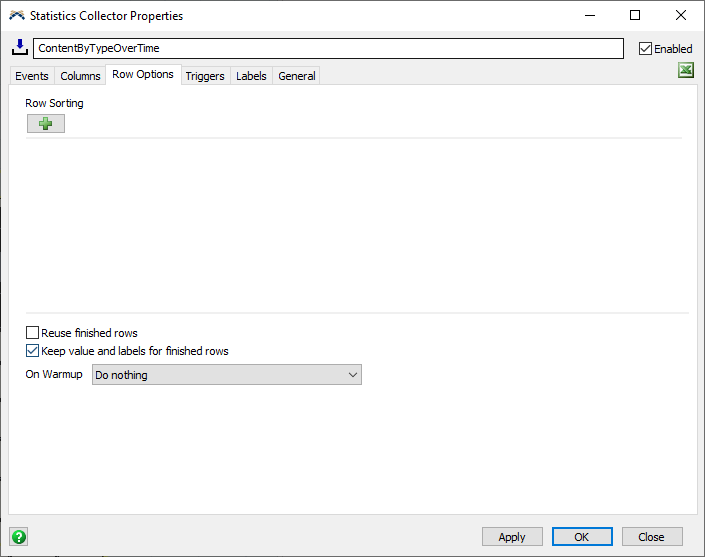Maximize the properties window
Viewport: 705px width, 557px height.
tap(635, 16)
